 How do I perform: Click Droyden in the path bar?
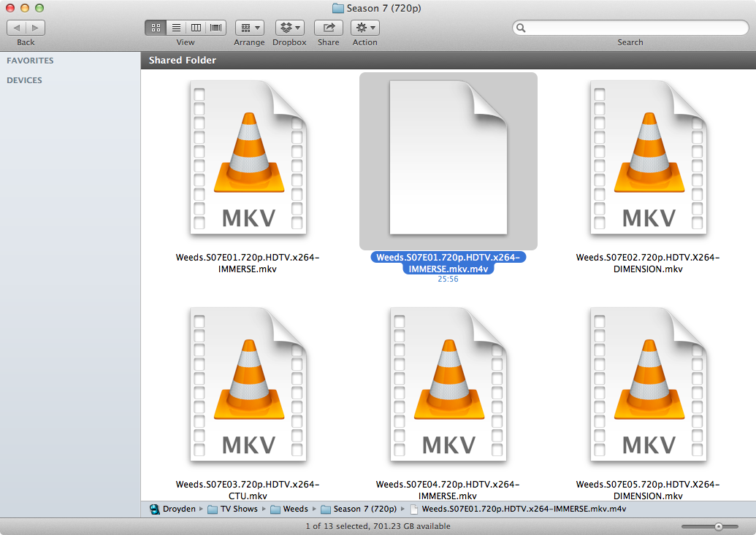pyautogui.click(x=173, y=509)
